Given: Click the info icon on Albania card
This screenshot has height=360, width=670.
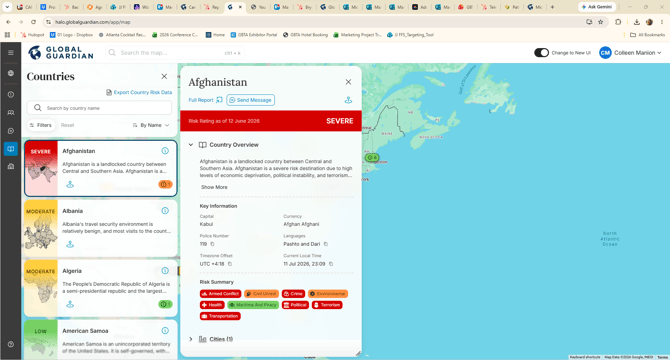Looking at the screenshot, I should click(x=165, y=211).
